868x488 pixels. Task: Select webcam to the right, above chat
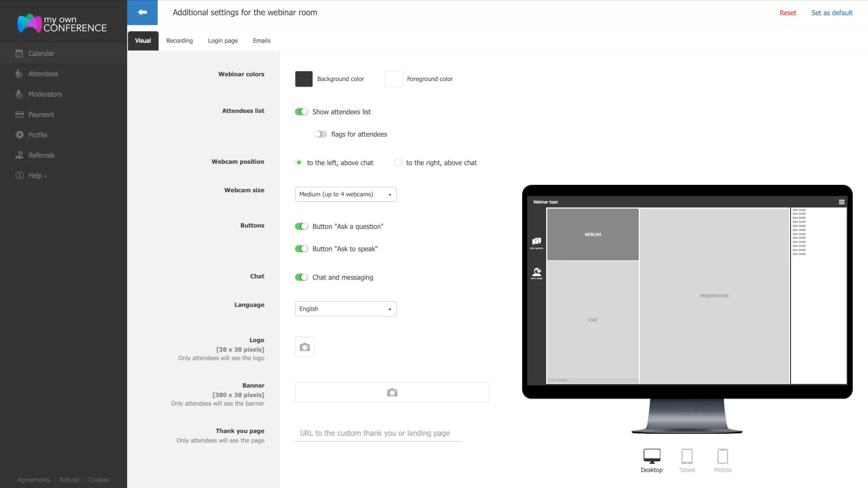[x=398, y=162]
